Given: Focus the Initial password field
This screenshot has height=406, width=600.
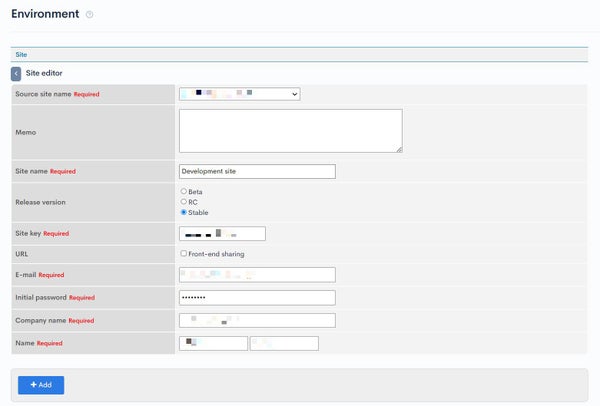Looking at the screenshot, I should tap(257, 298).
